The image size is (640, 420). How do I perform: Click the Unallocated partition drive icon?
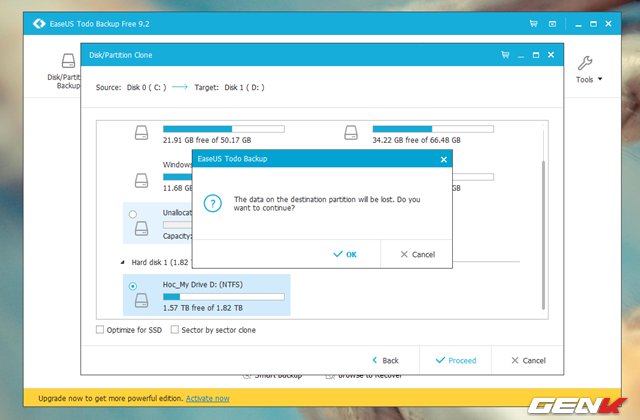pyautogui.click(x=142, y=228)
